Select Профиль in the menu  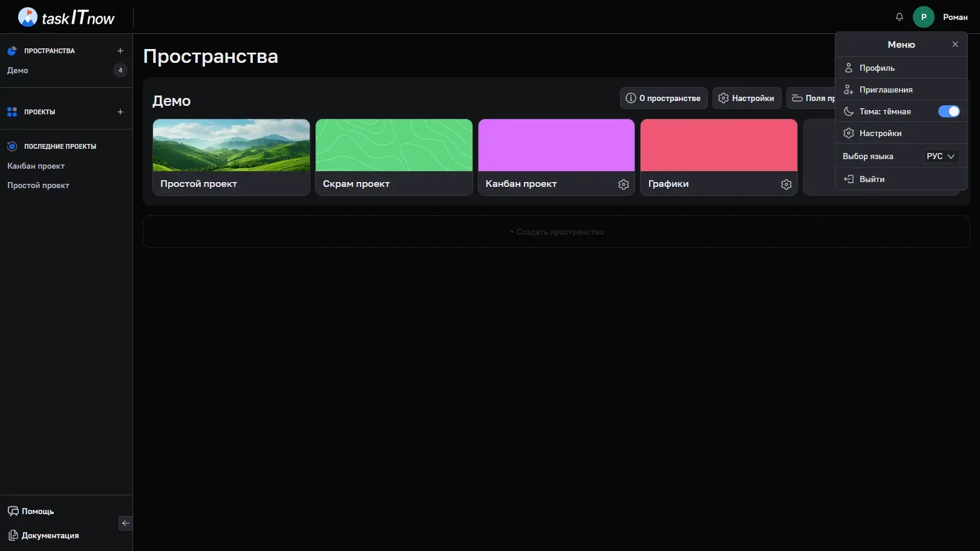877,68
